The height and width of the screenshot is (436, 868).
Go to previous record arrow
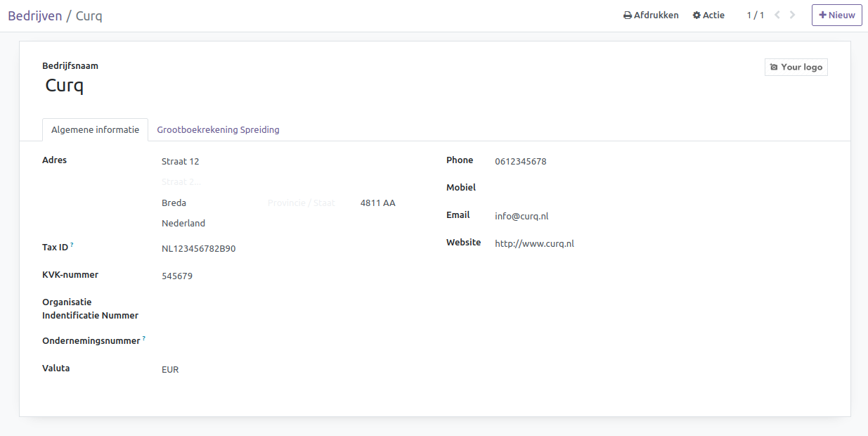click(777, 15)
